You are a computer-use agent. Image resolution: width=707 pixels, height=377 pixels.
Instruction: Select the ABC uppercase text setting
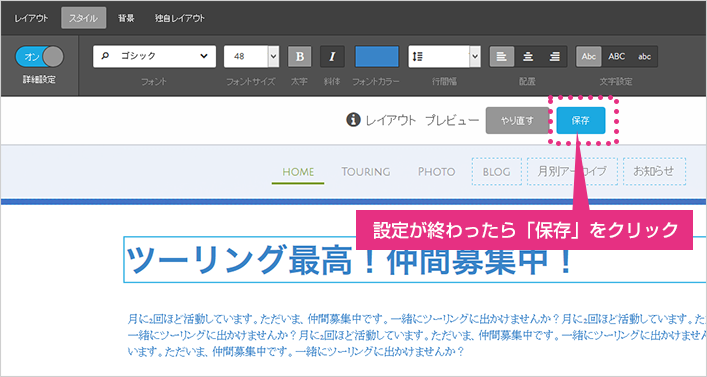[616, 56]
